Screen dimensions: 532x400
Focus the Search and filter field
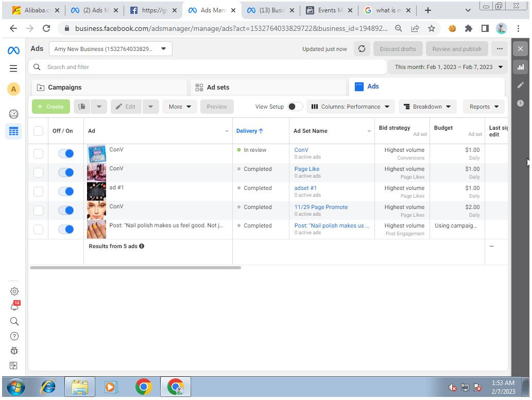[208, 67]
